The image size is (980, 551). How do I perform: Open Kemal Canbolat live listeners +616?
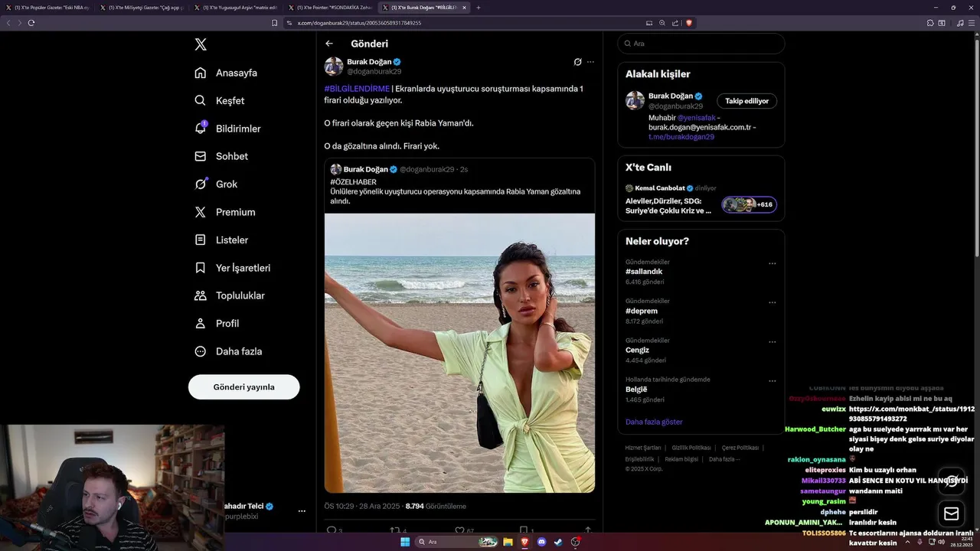pos(750,204)
